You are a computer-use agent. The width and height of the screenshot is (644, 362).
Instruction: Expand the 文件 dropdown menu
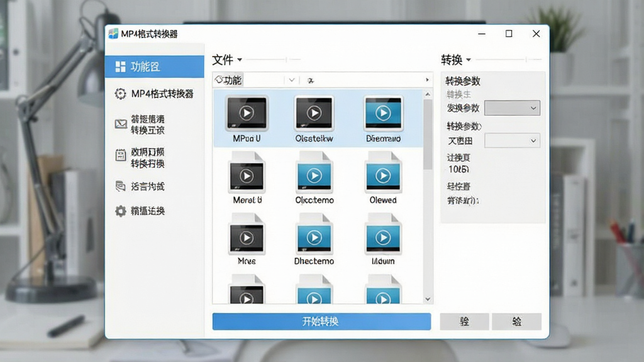(226, 60)
